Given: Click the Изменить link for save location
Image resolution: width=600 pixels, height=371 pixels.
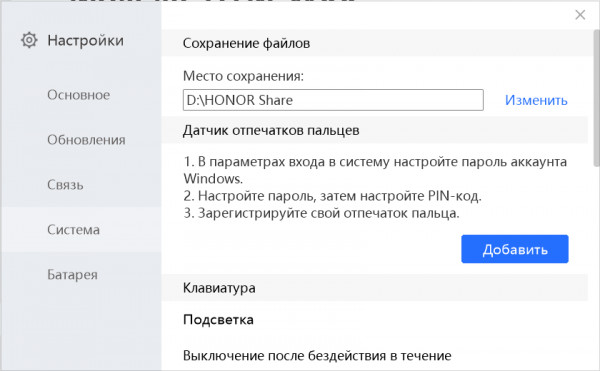Looking at the screenshot, I should 536,100.
